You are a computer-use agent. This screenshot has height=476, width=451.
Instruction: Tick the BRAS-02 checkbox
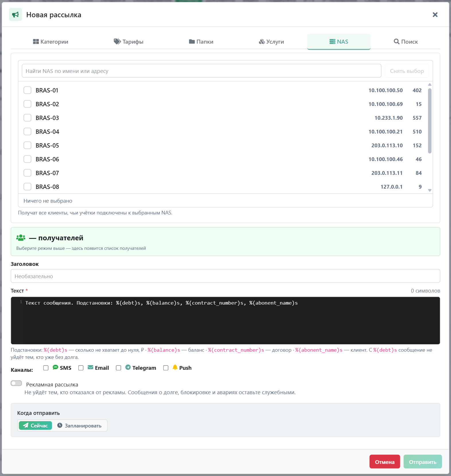28,104
